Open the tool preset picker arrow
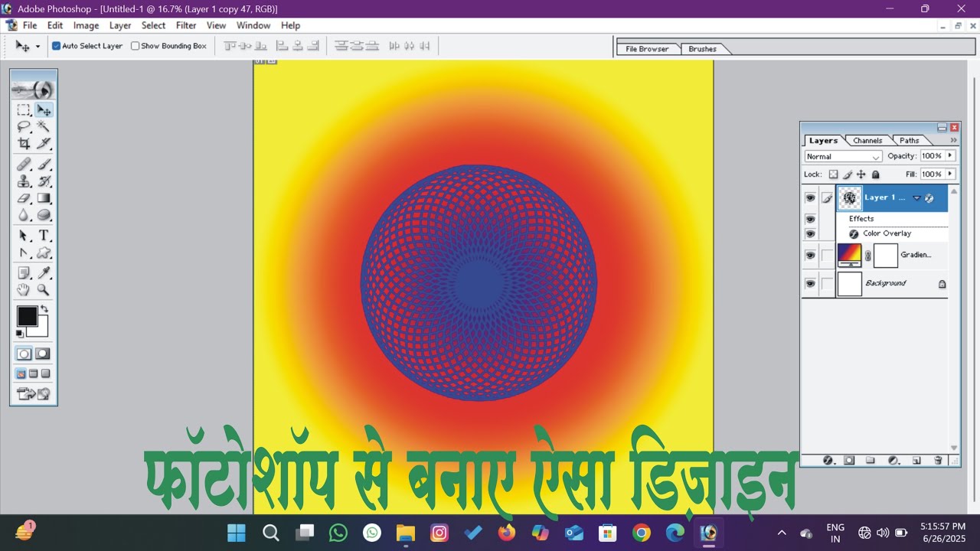 [x=38, y=47]
